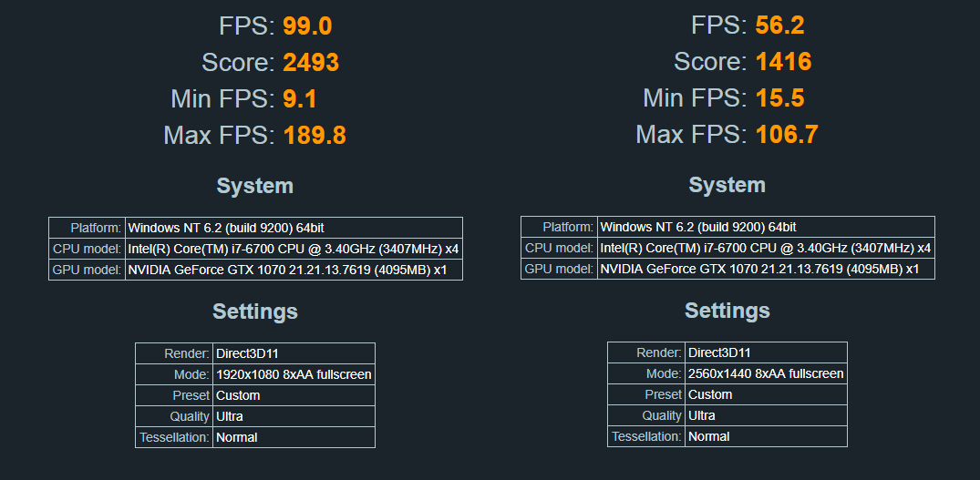Click the Score value 2493
The height and width of the screenshot is (480, 980).
click(311, 62)
